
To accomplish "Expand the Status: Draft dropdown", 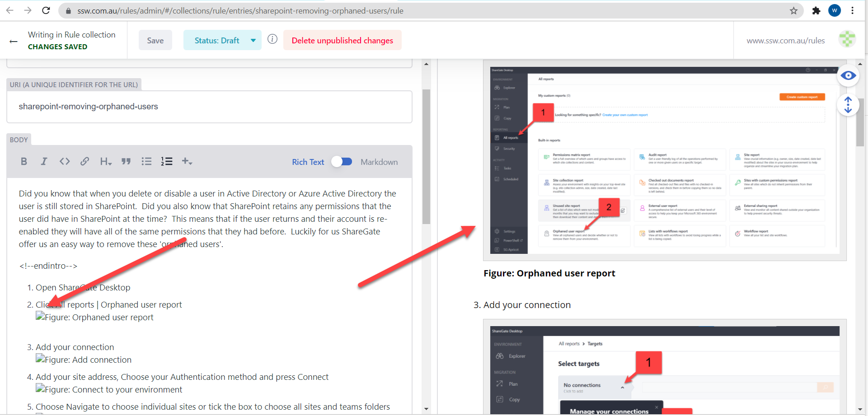I will (222, 40).
